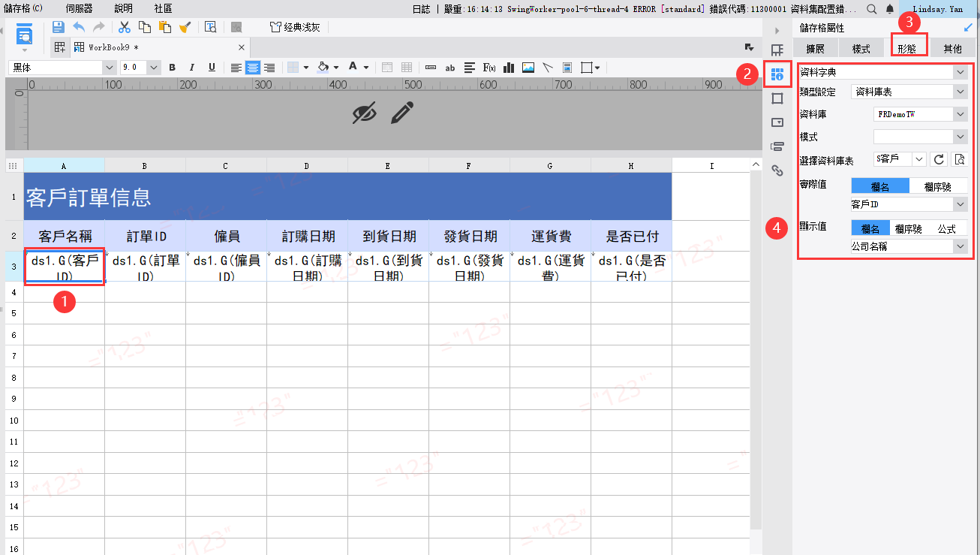
Task: Open the 說明 menu
Action: click(124, 8)
